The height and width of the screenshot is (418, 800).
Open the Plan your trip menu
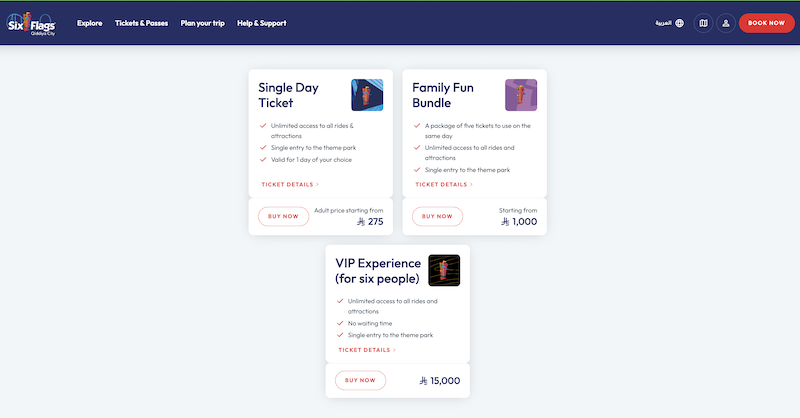point(202,23)
